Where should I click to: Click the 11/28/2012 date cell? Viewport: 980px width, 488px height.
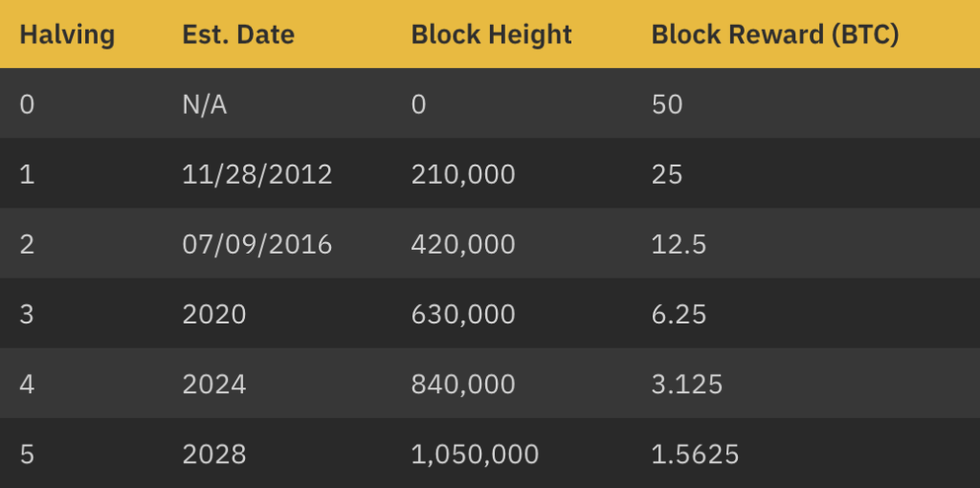click(x=256, y=174)
